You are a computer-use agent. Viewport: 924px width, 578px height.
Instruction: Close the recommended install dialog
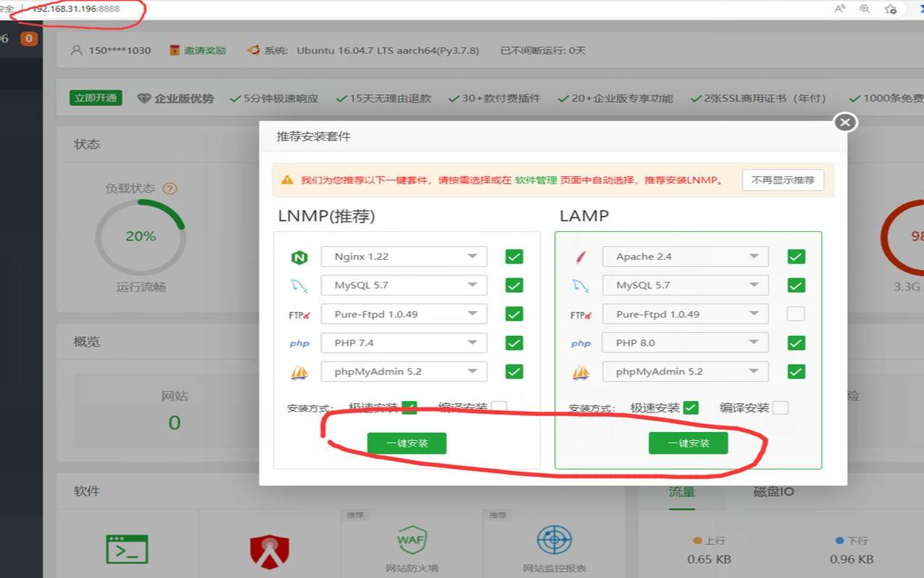(845, 123)
